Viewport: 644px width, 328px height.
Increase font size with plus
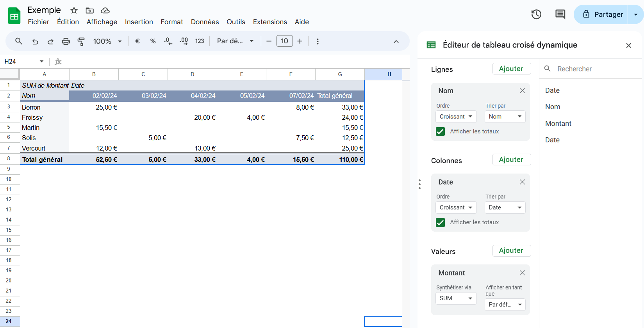300,41
